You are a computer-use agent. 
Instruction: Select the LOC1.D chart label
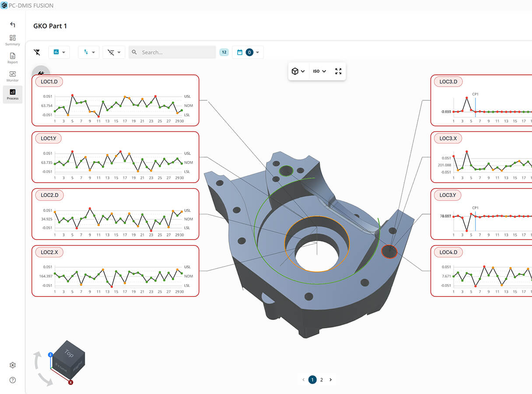(x=49, y=81)
